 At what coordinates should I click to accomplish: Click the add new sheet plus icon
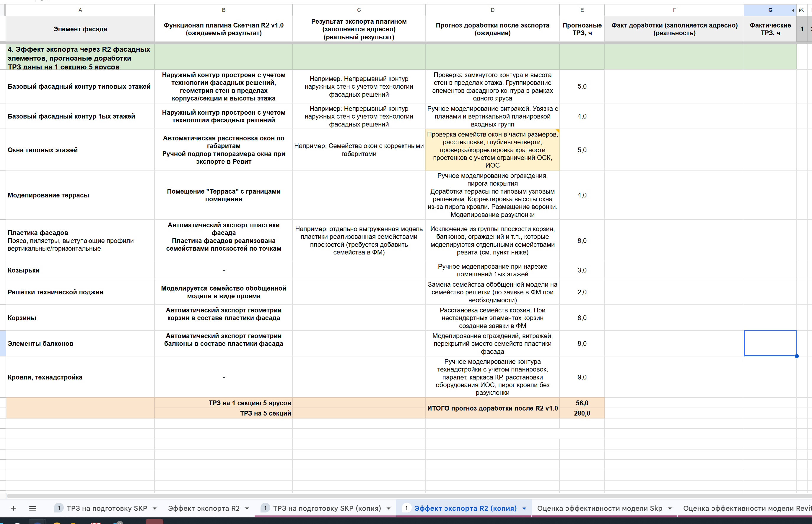13,508
